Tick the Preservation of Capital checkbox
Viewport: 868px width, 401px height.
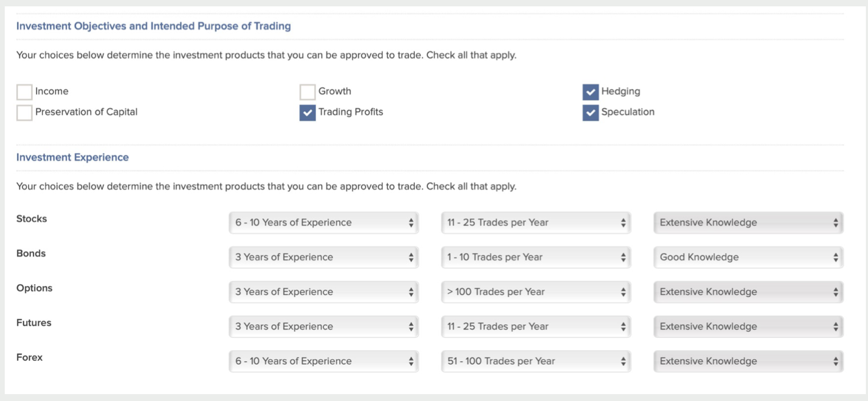point(24,112)
